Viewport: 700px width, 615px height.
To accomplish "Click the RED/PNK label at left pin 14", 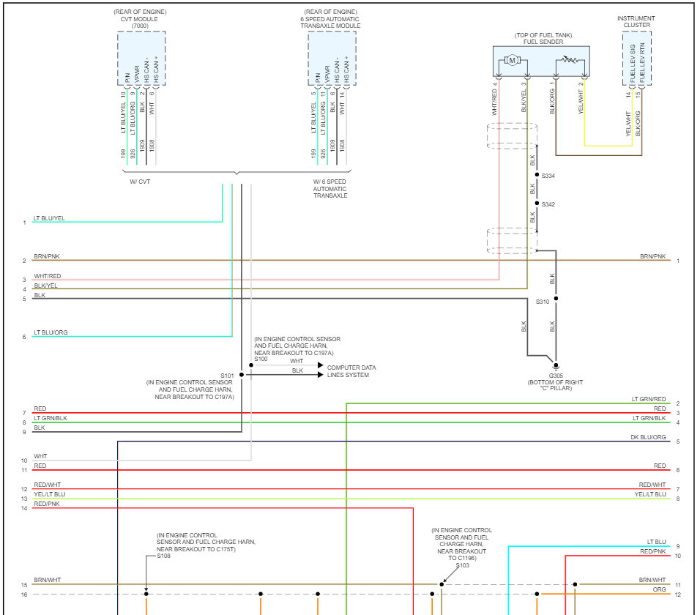I will (47, 504).
